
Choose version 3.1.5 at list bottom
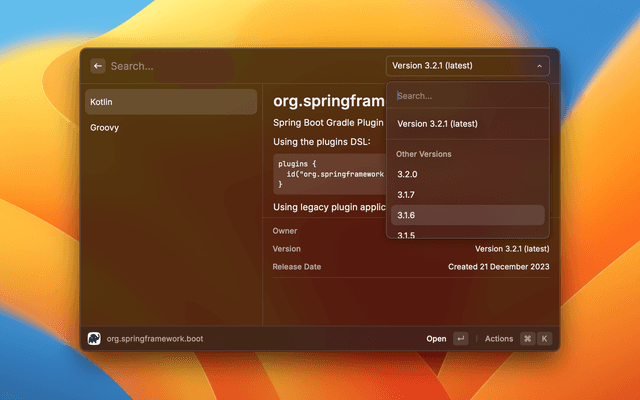pos(406,234)
